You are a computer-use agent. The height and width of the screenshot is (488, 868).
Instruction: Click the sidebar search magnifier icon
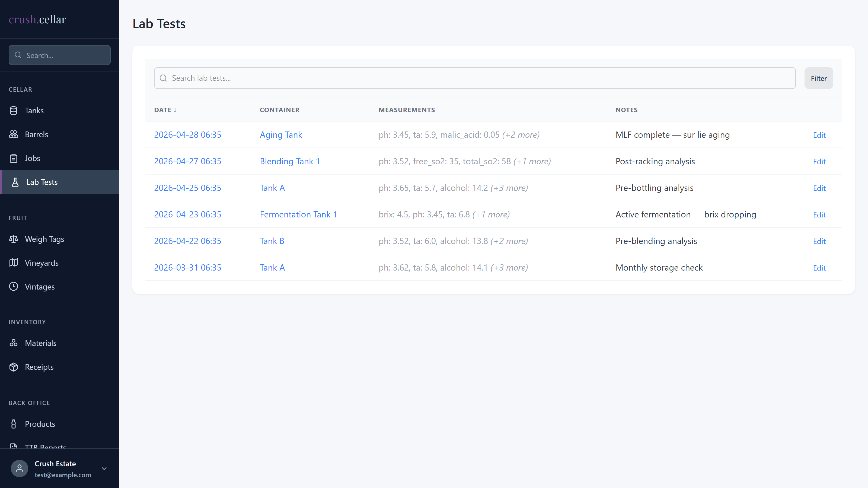pos(18,55)
